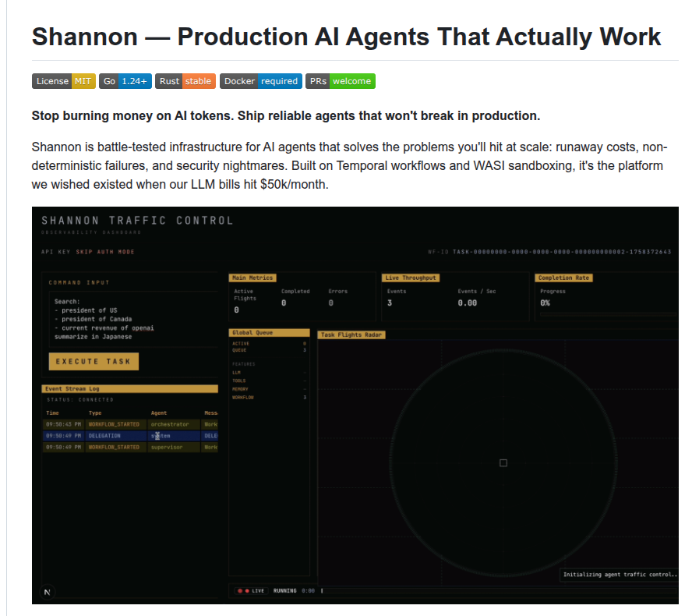Click the MEMORY feature row

click(x=269, y=389)
